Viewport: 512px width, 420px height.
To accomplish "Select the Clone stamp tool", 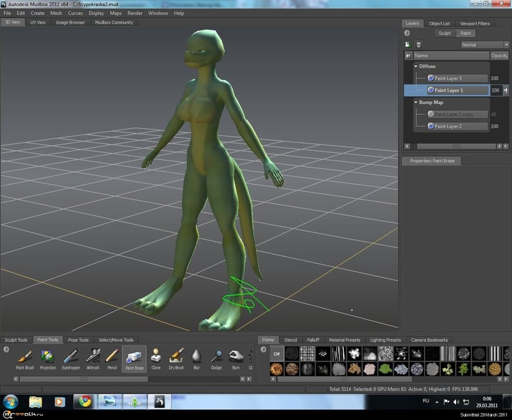I will tap(156, 357).
